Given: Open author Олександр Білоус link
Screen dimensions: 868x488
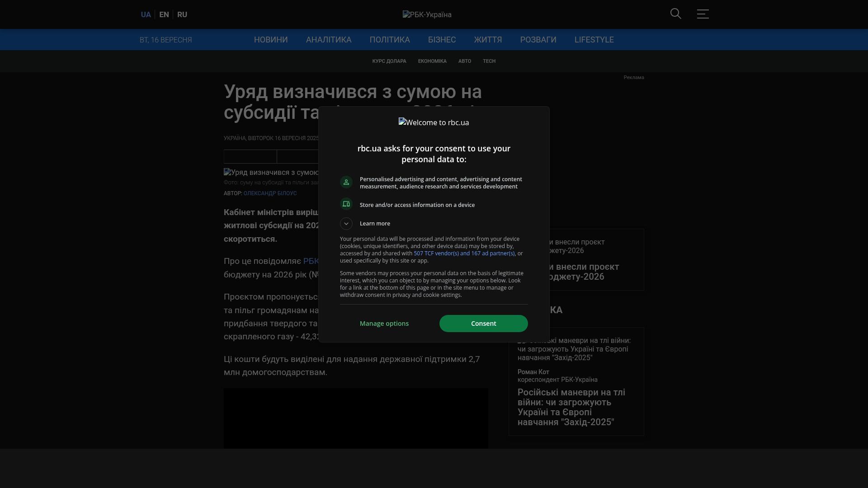Looking at the screenshot, I should 270,193.
